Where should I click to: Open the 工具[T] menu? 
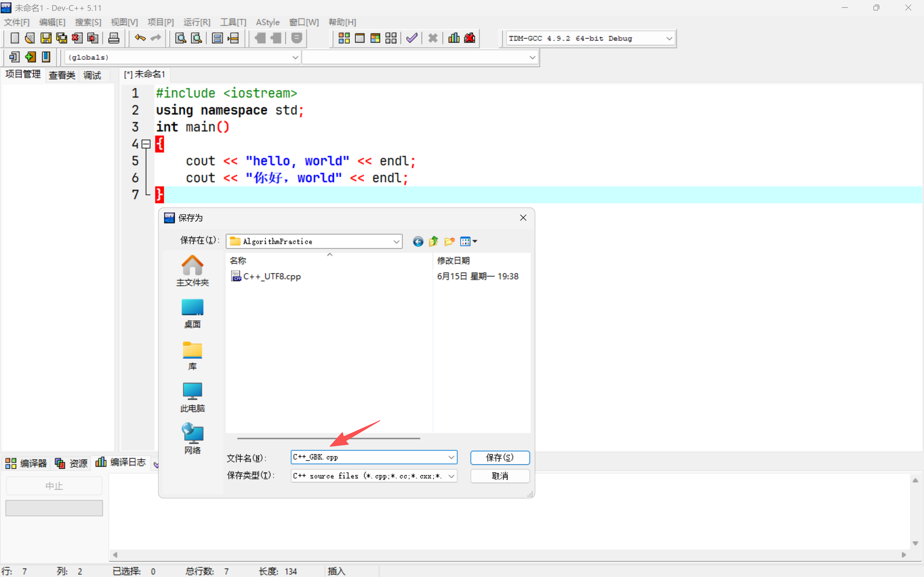tap(233, 22)
